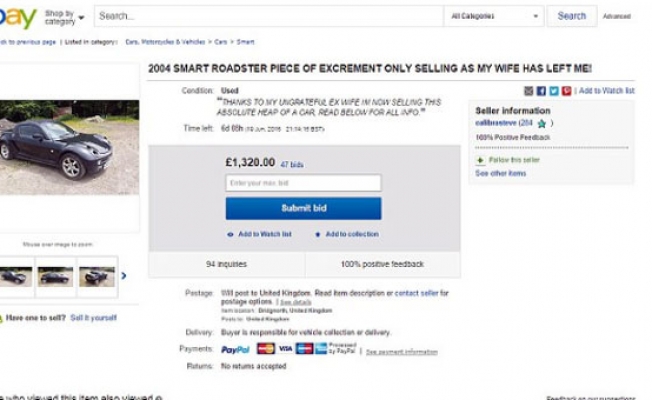
Task: Open Advanced search link
Action: [617, 17]
